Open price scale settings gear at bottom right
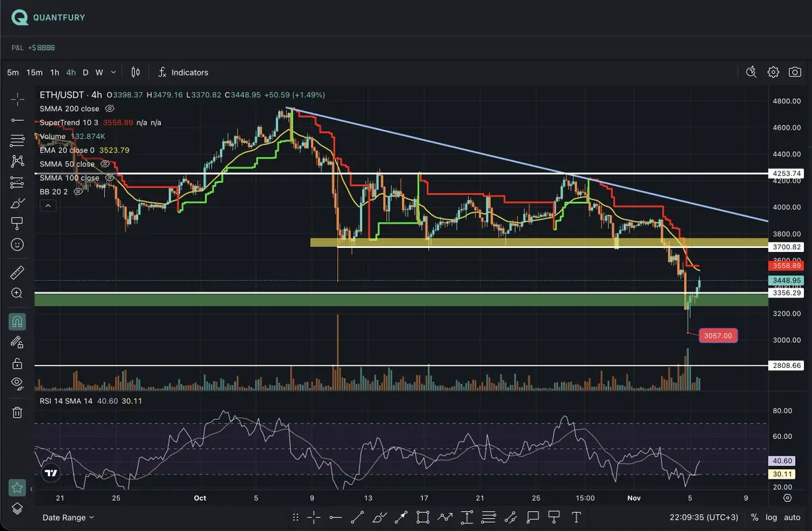 tap(788, 498)
